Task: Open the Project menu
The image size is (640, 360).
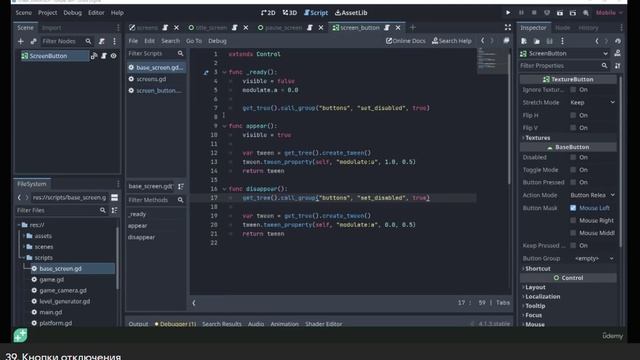Action: pos(47,13)
